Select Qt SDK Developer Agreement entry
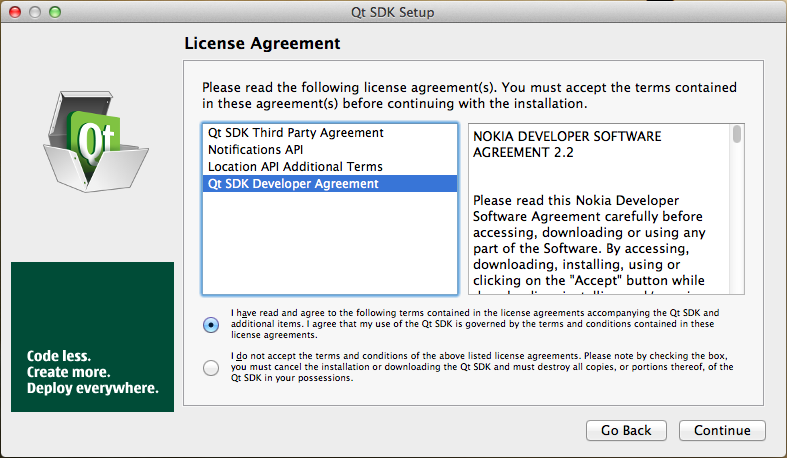787x458 pixels. click(292, 183)
